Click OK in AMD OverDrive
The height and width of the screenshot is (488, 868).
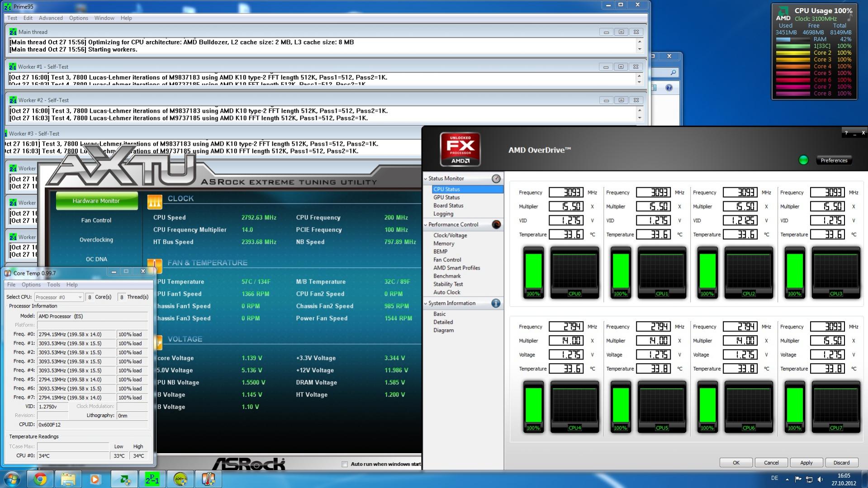tap(736, 463)
